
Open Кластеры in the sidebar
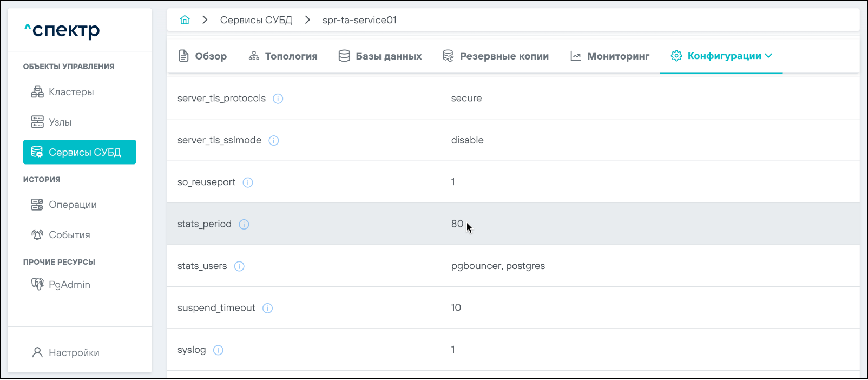pos(71,92)
